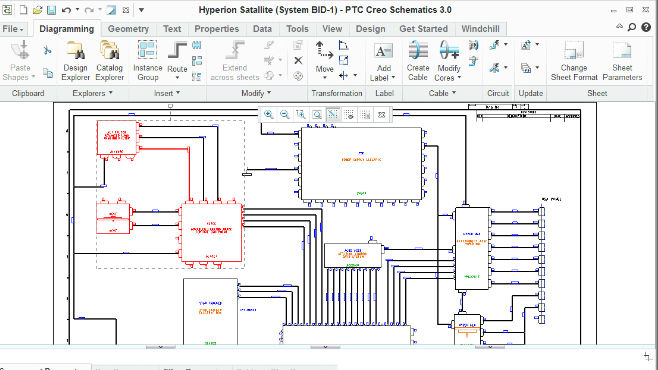658x370 pixels.
Task: Toggle the grid snap mode icon
Action: pyautogui.click(x=333, y=115)
